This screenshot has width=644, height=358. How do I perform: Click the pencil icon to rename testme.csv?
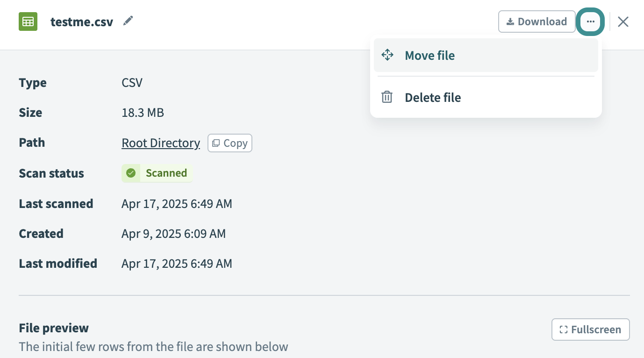pos(128,21)
